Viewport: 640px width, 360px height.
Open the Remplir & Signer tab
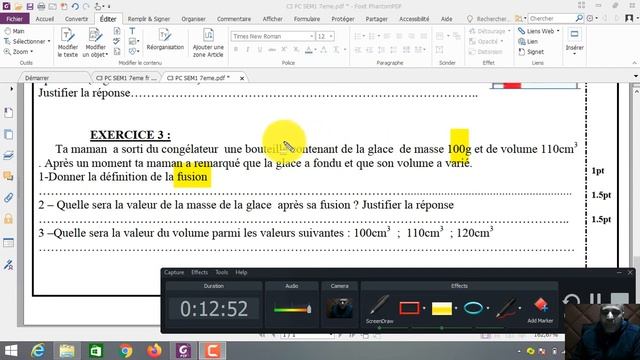tap(149, 19)
